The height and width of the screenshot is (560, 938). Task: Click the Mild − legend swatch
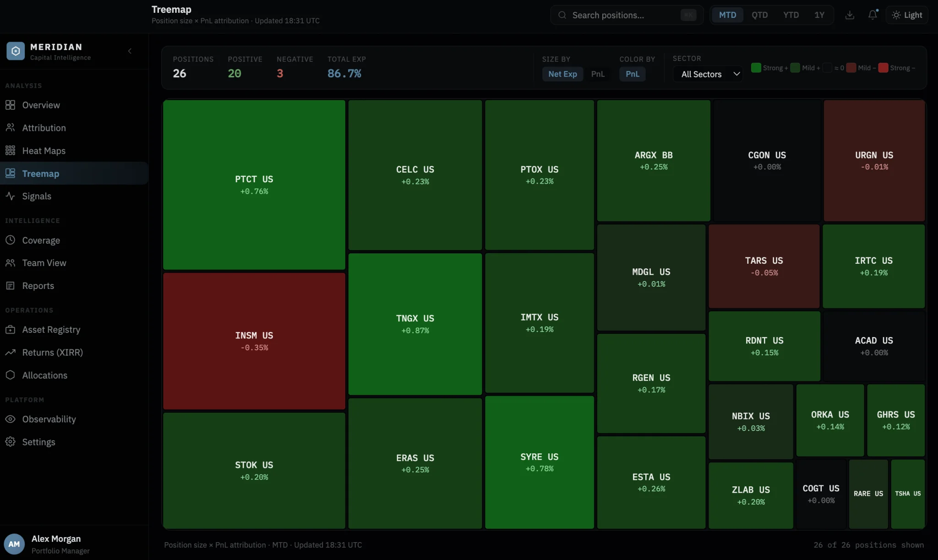(851, 68)
